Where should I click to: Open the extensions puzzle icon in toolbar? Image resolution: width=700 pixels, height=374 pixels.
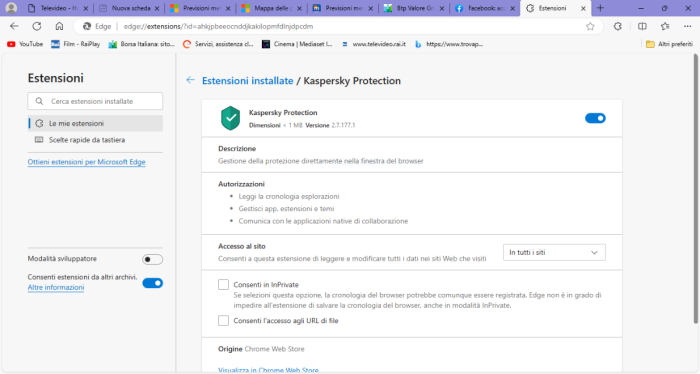(x=617, y=26)
